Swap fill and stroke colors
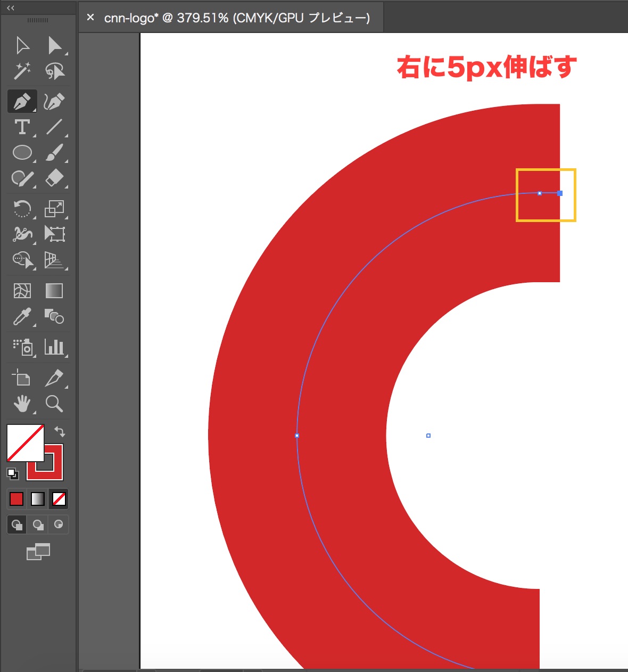 tap(60, 432)
